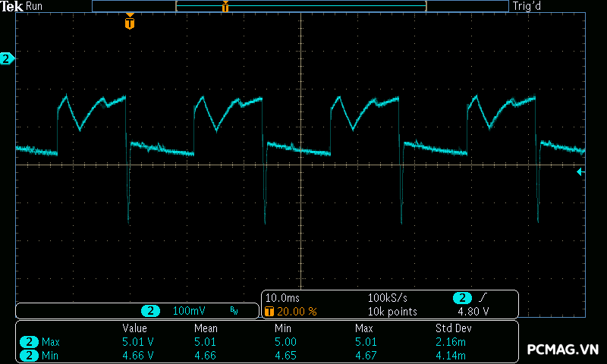Select the 4.80 V trigger level readout
Screen dimensions: 607x364
[x=473, y=312]
